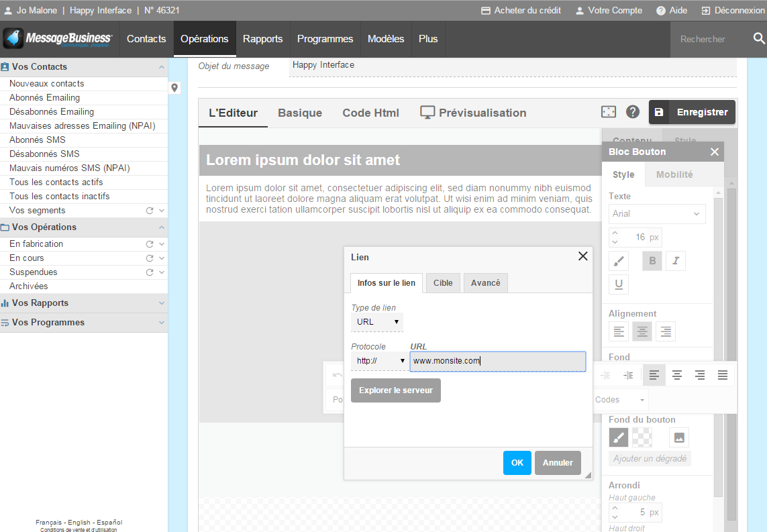This screenshot has height=532, width=767.
Task: Open the text color picker brush icon
Action: 618,261
